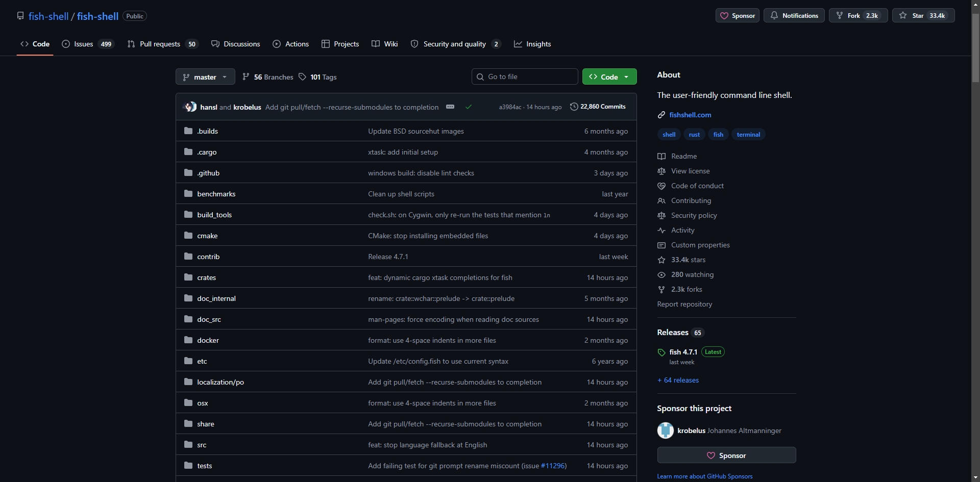Click the eye icon beside 280 watching
980x482 pixels.
tap(661, 274)
